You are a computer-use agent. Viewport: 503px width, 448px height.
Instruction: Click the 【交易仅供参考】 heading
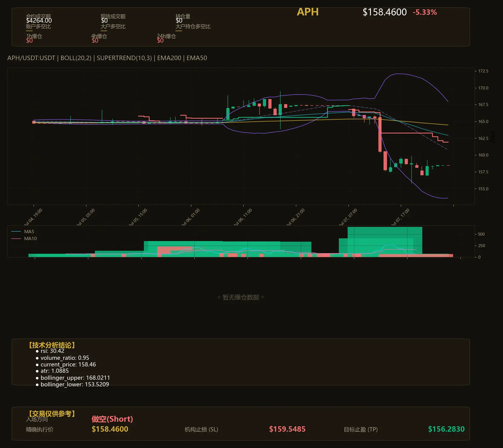coord(52,414)
